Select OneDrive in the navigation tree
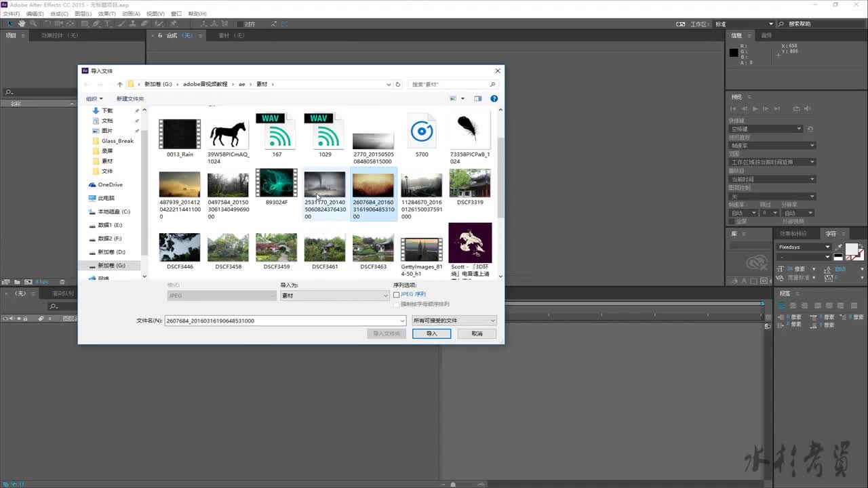 [110, 184]
